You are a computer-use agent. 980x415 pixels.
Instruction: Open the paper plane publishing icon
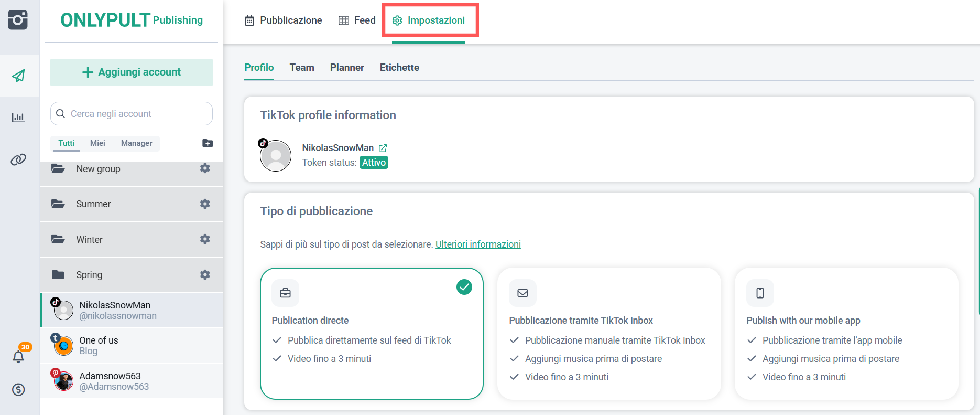tap(19, 76)
